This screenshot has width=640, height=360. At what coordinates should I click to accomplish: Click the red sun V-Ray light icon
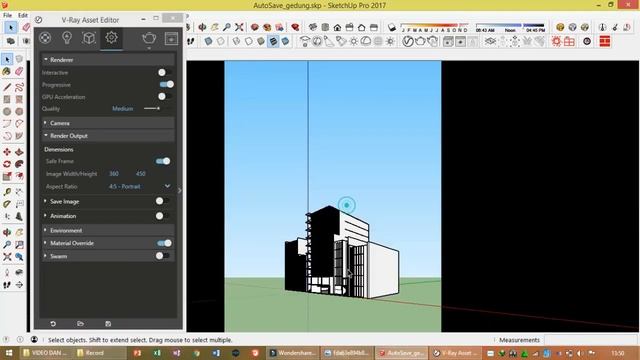556,41
